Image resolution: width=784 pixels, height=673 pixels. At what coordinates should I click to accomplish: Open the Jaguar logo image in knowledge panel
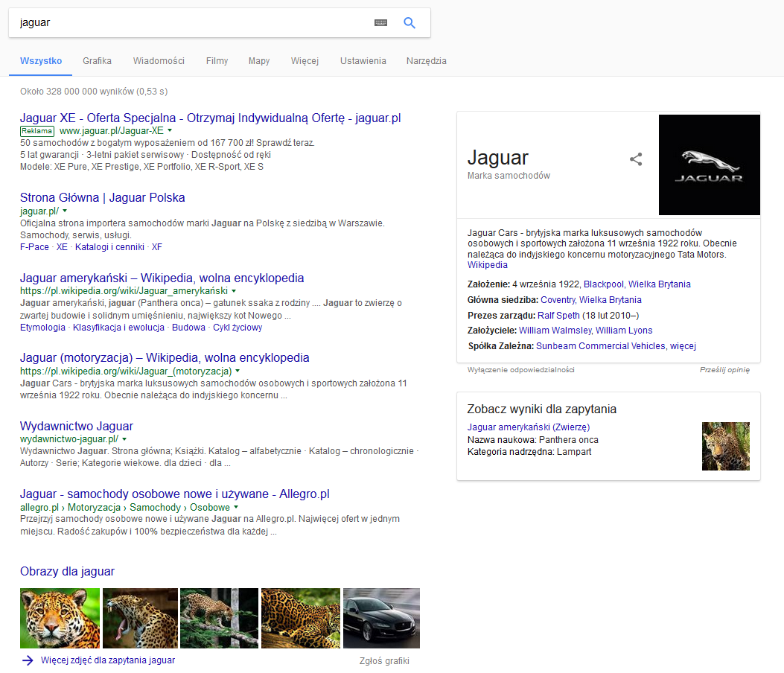709,165
